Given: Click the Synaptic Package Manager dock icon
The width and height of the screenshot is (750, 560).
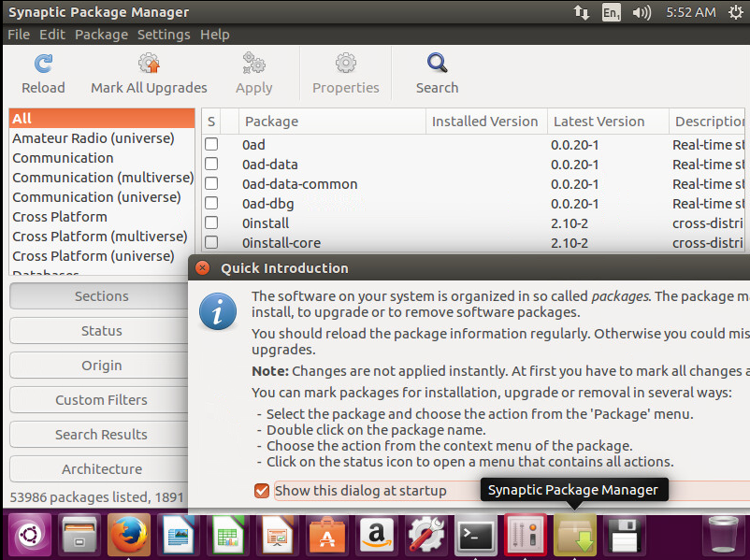Looking at the screenshot, I should [574, 535].
